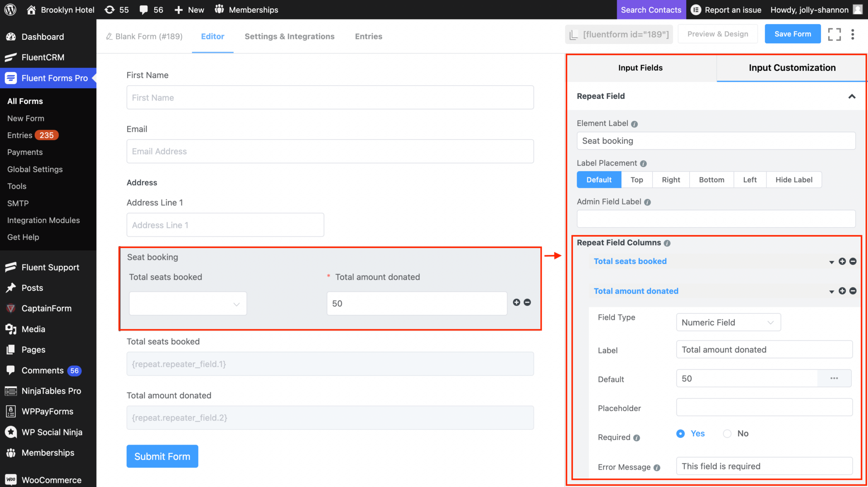Check pending updates via refresh icon

[x=110, y=9]
